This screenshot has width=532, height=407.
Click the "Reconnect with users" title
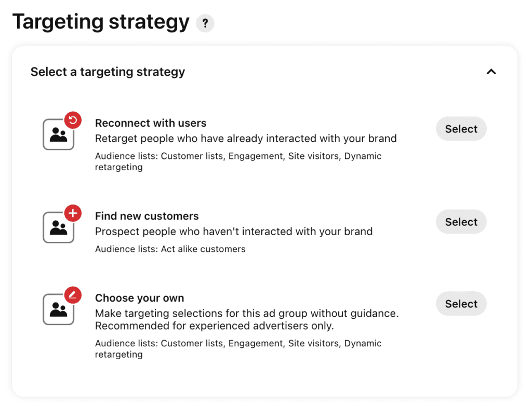[x=151, y=123]
